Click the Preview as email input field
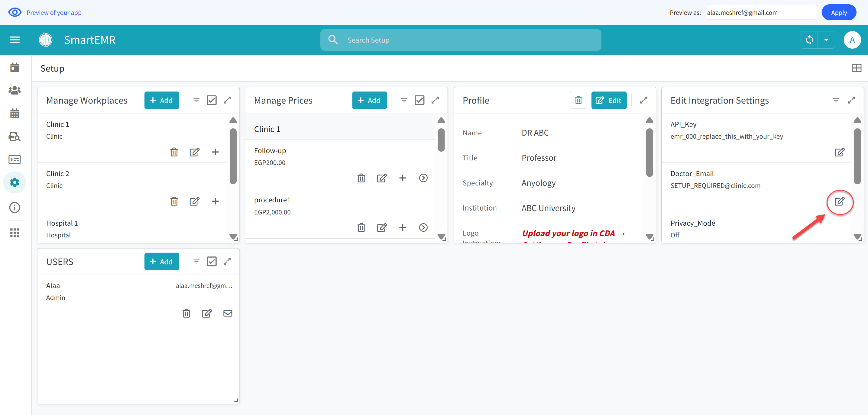 761,12
